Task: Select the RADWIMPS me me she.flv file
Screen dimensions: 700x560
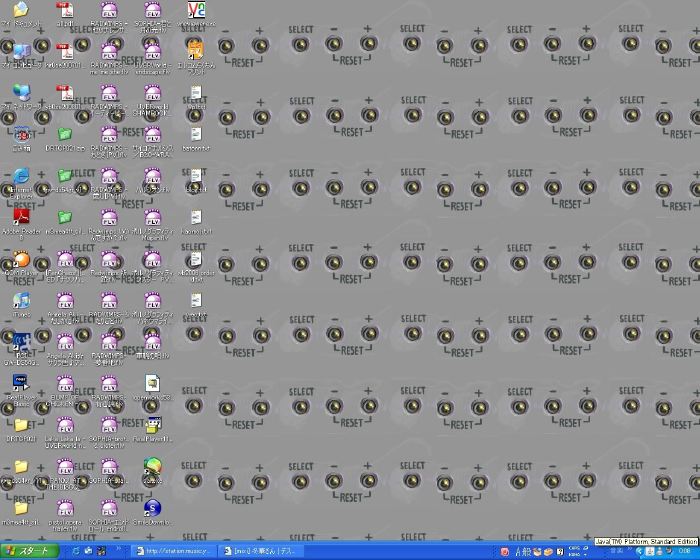Action: pyautogui.click(x=109, y=51)
